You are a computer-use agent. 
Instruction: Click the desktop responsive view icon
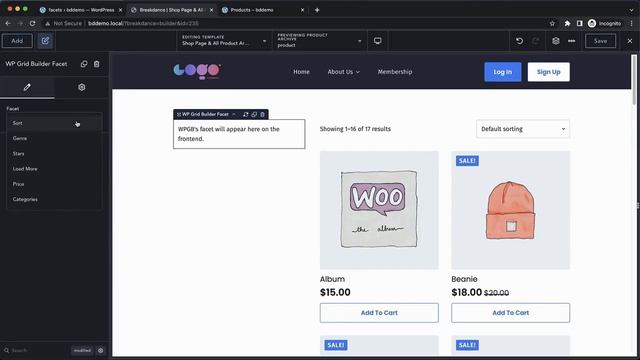tap(378, 40)
